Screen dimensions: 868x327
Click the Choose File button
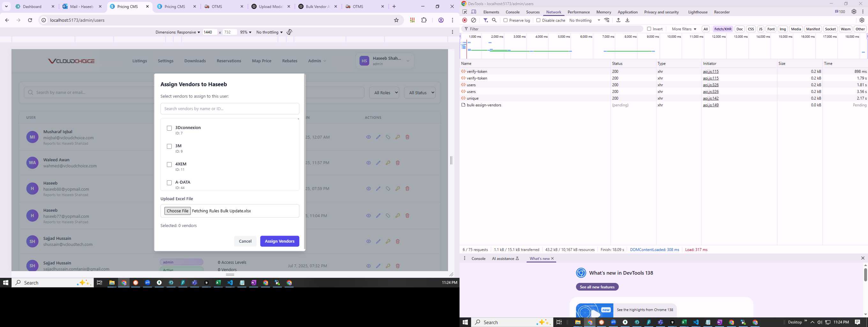[177, 211]
